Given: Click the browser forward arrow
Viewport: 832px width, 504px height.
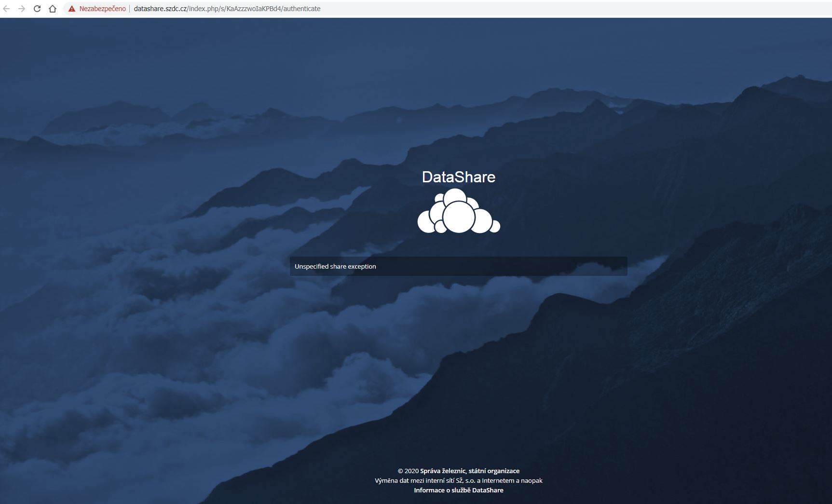Looking at the screenshot, I should coord(22,9).
